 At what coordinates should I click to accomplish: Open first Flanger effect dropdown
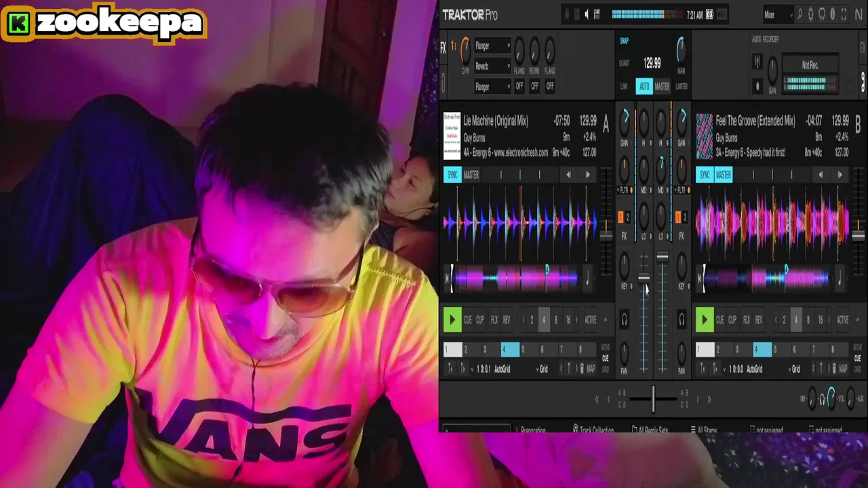pyautogui.click(x=492, y=46)
